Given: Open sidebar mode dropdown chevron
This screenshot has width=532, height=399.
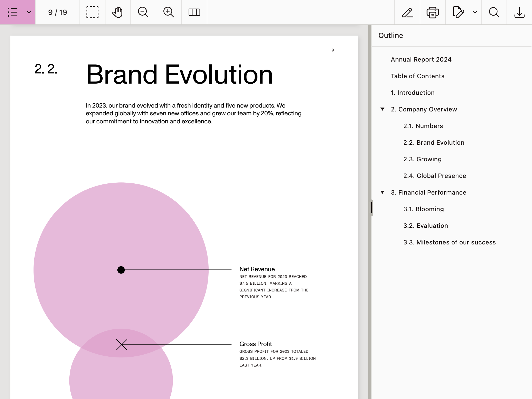Looking at the screenshot, I should pos(29,12).
